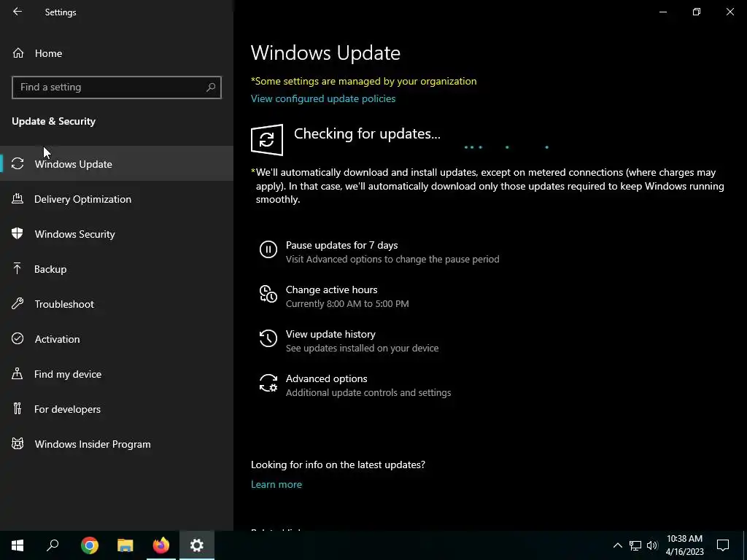Click the back arrow in Settings
Image resolution: width=747 pixels, height=560 pixels.
tap(18, 12)
